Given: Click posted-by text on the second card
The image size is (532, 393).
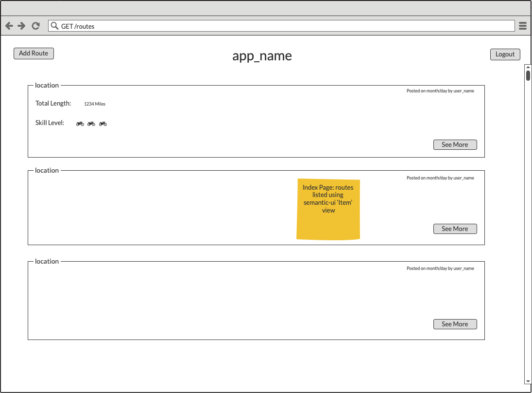Looking at the screenshot, I should coord(440,178).
